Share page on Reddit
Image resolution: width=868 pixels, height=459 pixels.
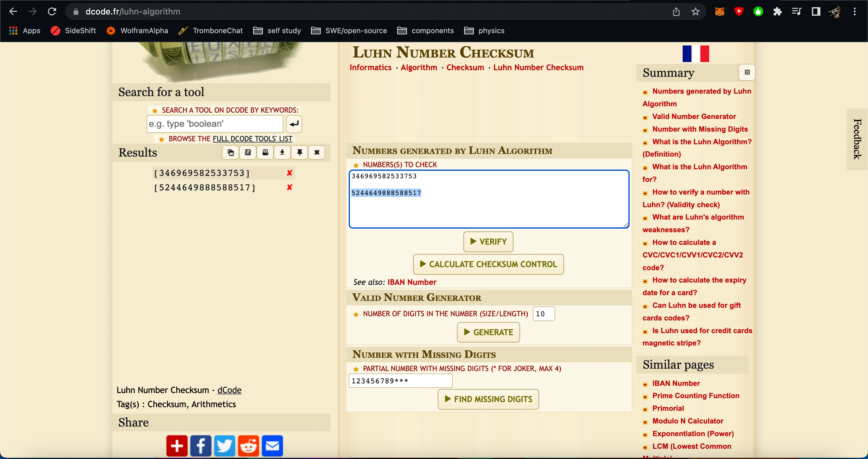(x=248, y=445)
